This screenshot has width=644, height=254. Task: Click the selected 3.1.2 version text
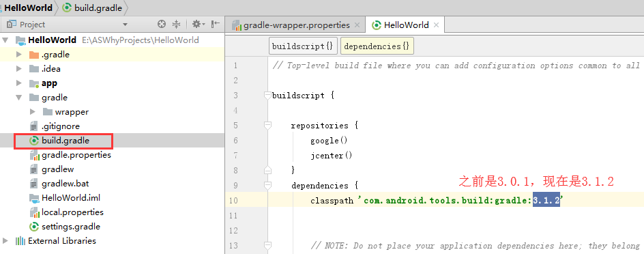click(546, 201)
